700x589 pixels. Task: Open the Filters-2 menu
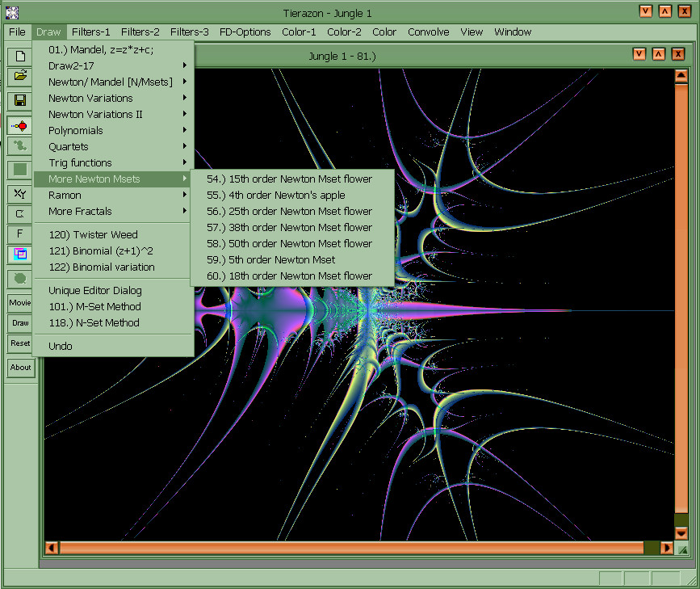point(140,32)
